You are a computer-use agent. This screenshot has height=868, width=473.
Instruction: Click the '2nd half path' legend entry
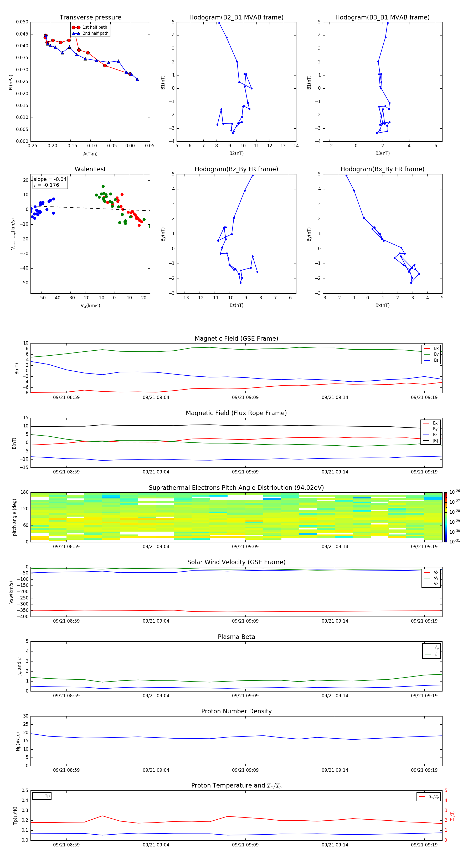(90, 33)
